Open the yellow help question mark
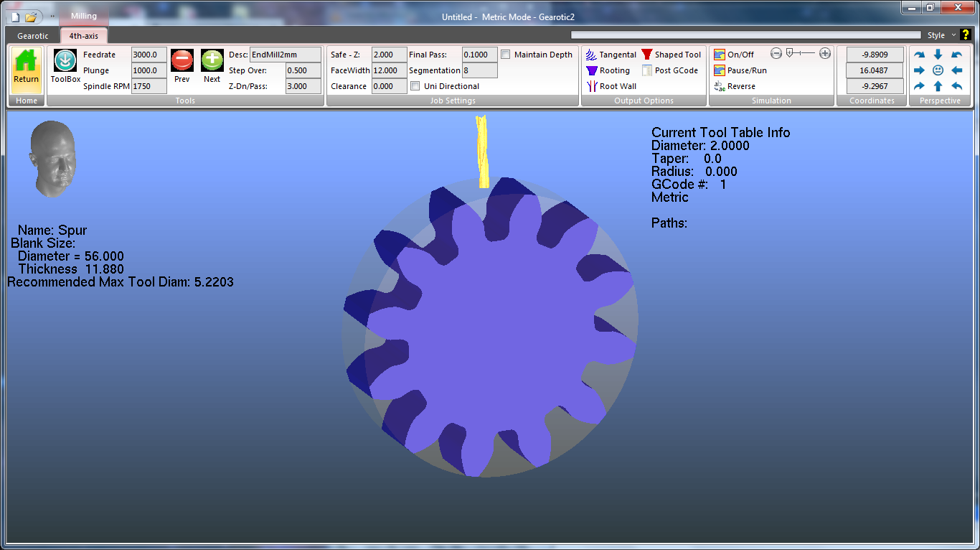980x550 pixels. click(x=965, y=34)
